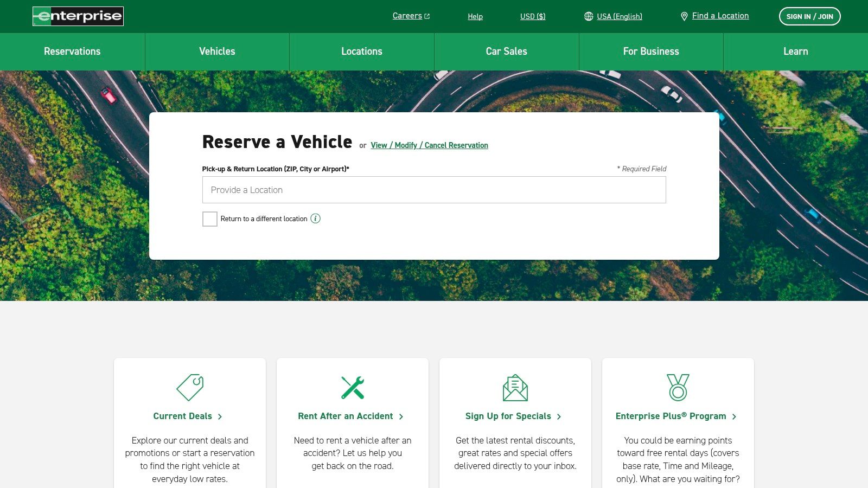Viewport: 868px width, 488px height.
Task: Click the globe icon next to USA (English)
Action: point(589,16)
